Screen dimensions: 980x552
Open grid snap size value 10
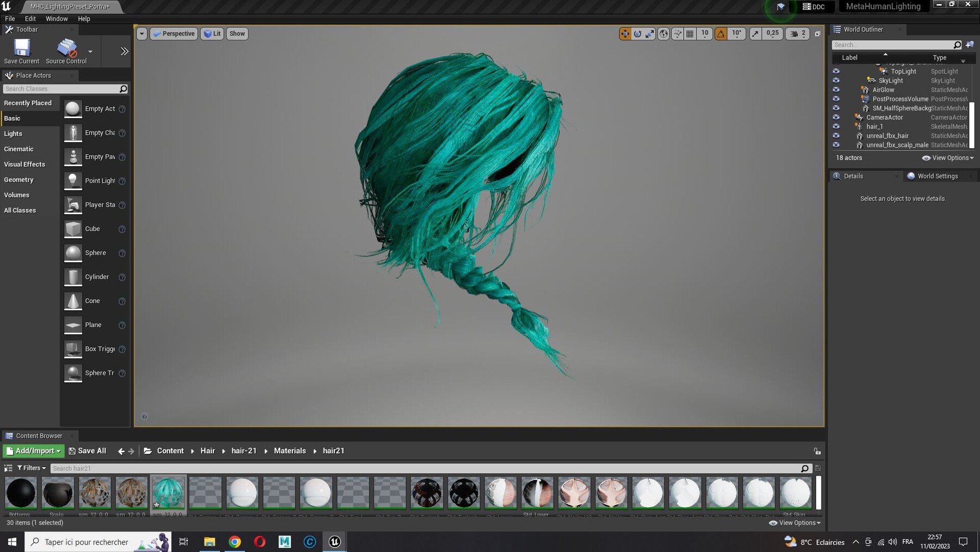[x=705, y=34]
